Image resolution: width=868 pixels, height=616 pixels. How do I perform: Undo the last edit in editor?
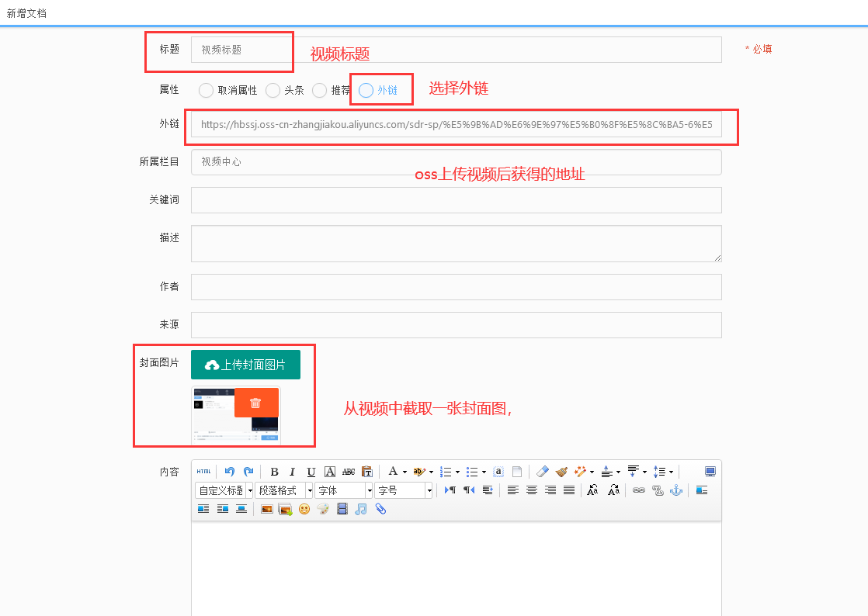coord(230,472)
